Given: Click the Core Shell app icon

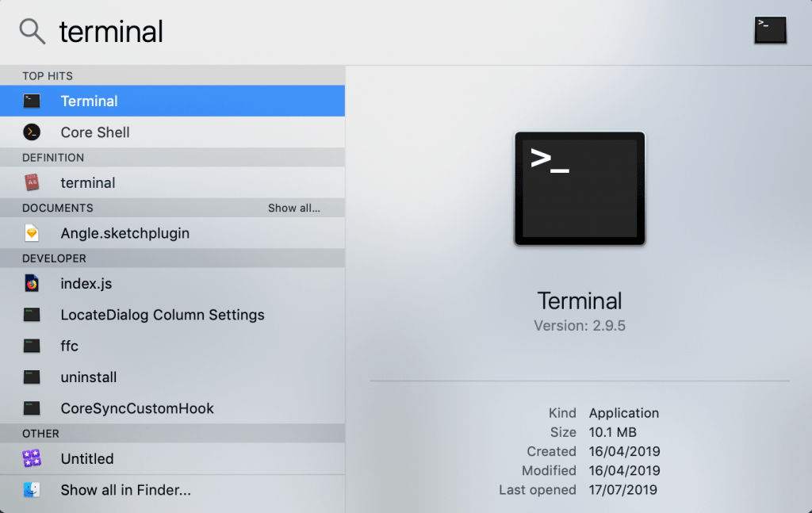Looking at the screenshot, I should click(x=32, y=132).
